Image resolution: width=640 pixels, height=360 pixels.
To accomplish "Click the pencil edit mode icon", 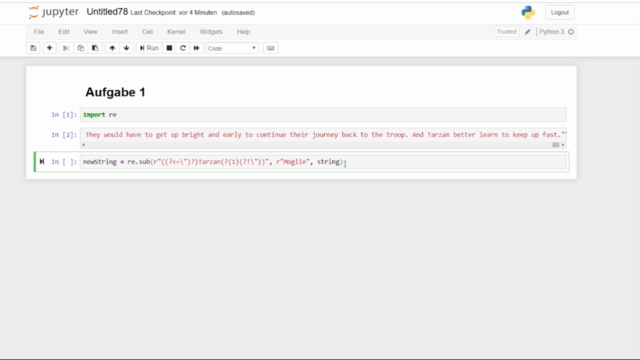I will tap(527, 32).
